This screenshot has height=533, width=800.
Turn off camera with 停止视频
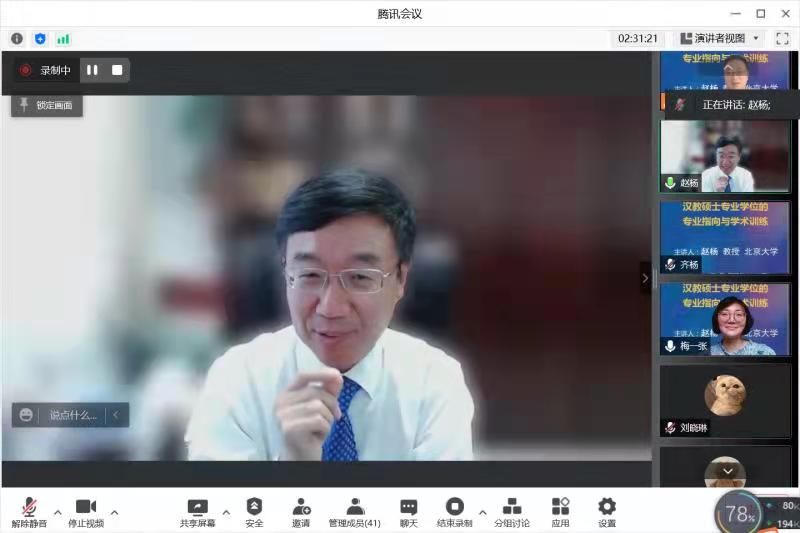(x=86, y=511)
